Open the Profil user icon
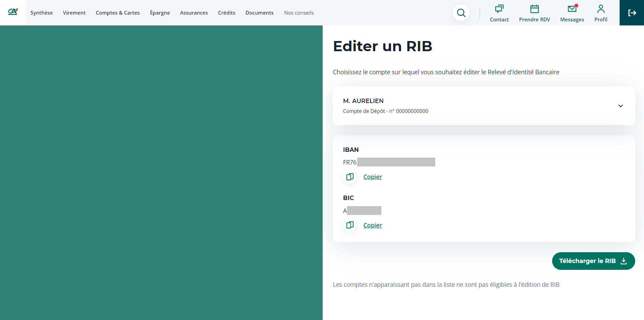Viewport: 644px width, 320px height. point(601,9)
